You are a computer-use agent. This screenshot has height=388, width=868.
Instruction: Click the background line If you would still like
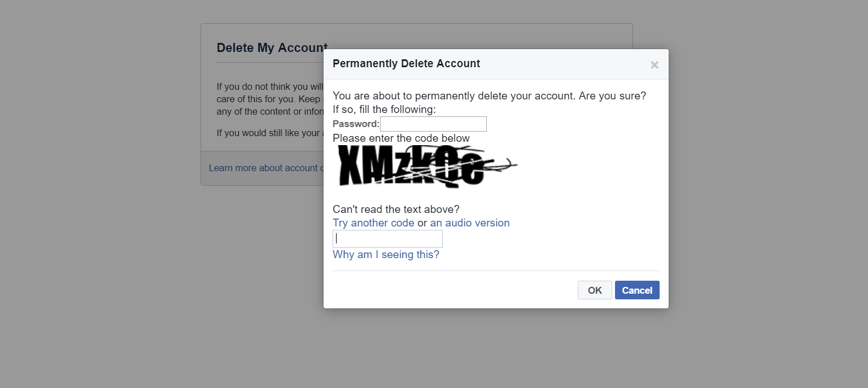click(x=270, y=133)
